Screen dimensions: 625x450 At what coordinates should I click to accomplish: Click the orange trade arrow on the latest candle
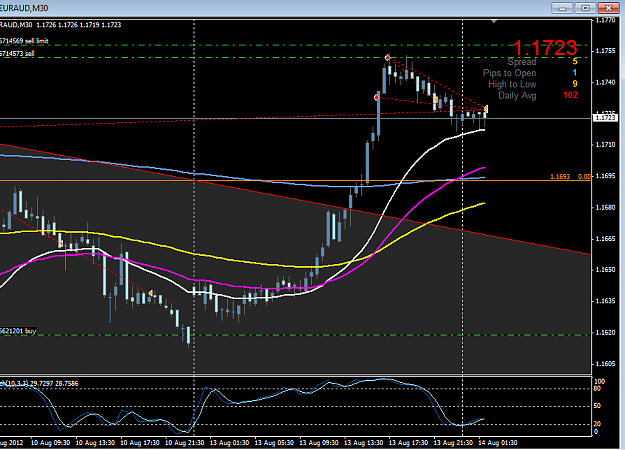pyautogui.click(x=486, y=108)
